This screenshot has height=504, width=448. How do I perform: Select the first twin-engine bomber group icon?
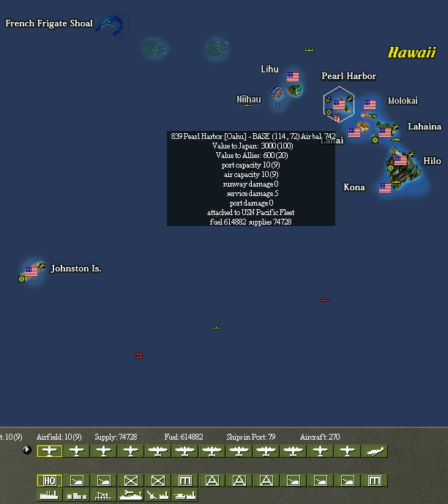click(158, 451)
